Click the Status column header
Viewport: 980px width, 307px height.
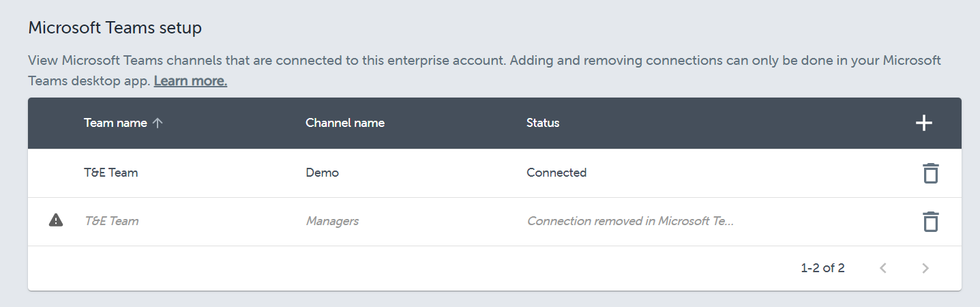(x=543, y=123)
